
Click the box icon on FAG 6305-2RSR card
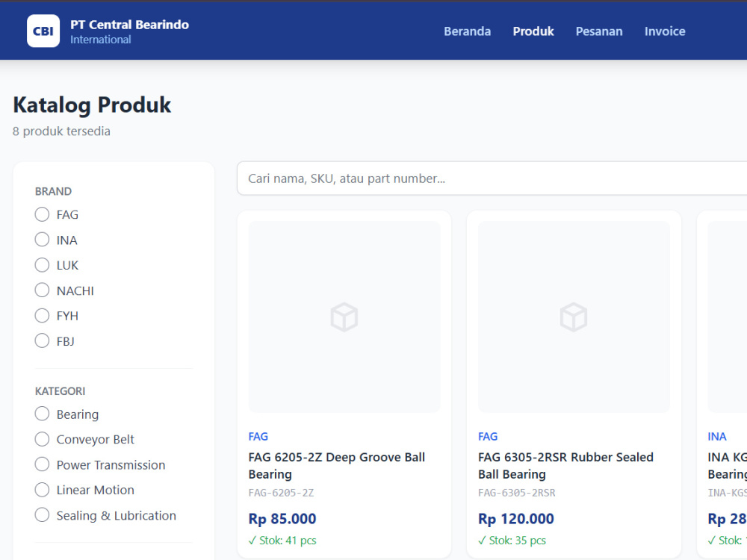coord(574,317)
